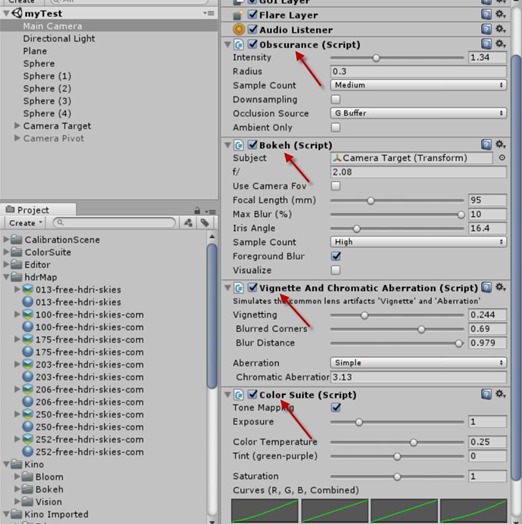
Task: Open gear settings menu for Obscurance script
Action: point(500,44)
